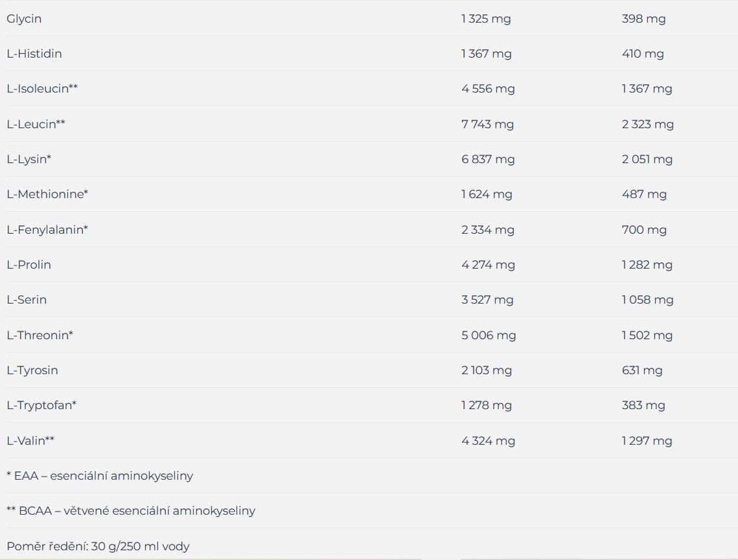This screenshot has height=560, width=738.
Task: Click the EAA esenciální aminokyseliny footnote
Action: click(x=100, y=476)
